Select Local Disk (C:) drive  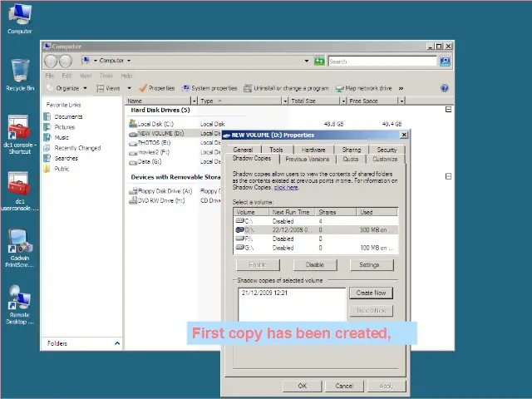pos(151,124)
